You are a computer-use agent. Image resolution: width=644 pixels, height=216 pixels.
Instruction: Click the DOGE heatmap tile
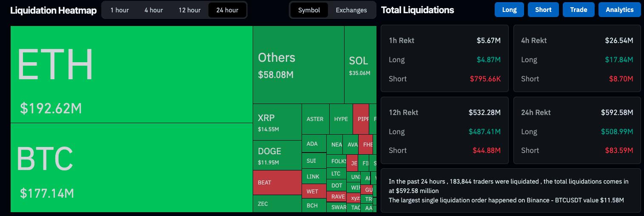(277, 156)
